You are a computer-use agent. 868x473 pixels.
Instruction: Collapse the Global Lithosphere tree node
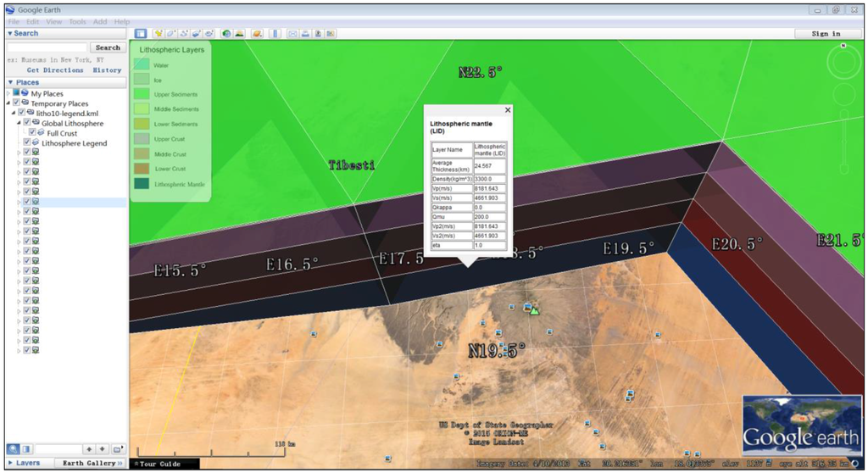point(19,123)
